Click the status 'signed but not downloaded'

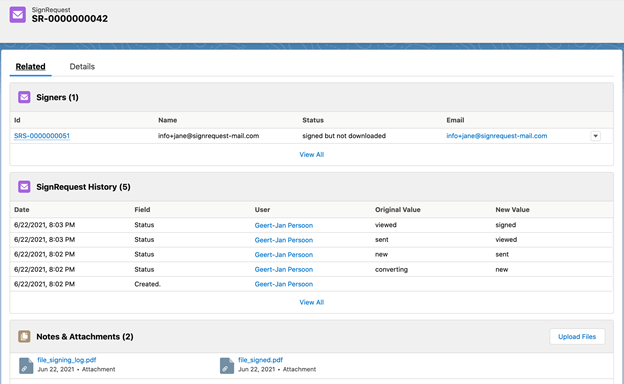pyautogui.click(x=344, y=136)
